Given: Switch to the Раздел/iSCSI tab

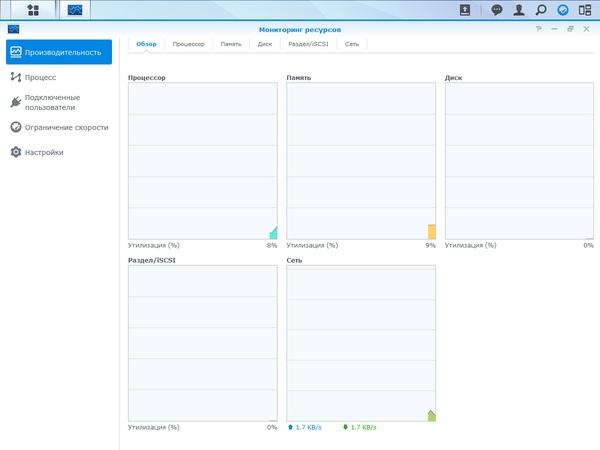Looking at the screenshot, I should click(x=308, y=44).
